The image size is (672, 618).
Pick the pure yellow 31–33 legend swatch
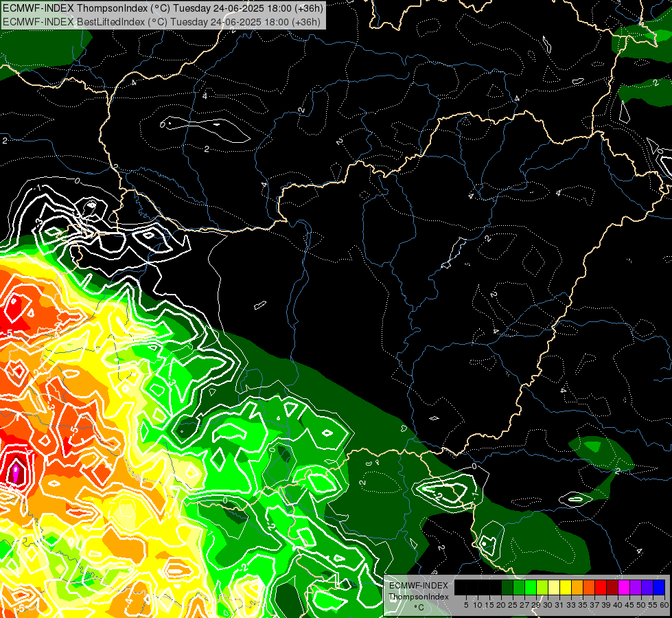[x=566, y=587]
